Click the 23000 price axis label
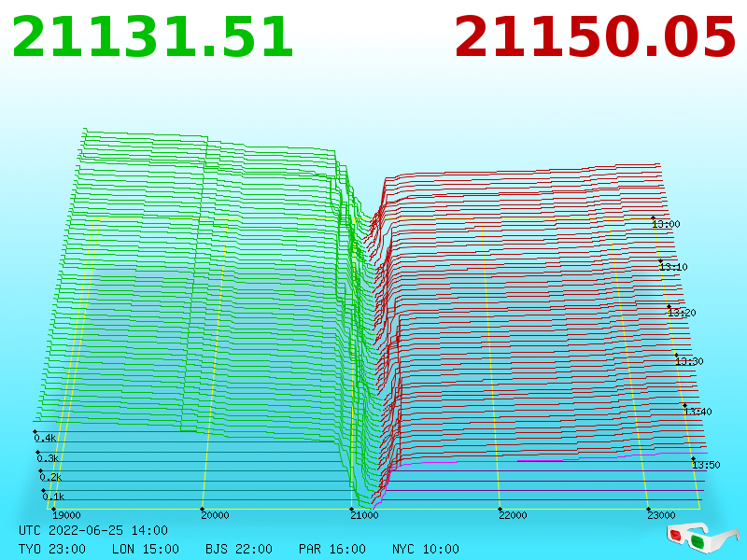747x560 pixels. tap(661, 515)
